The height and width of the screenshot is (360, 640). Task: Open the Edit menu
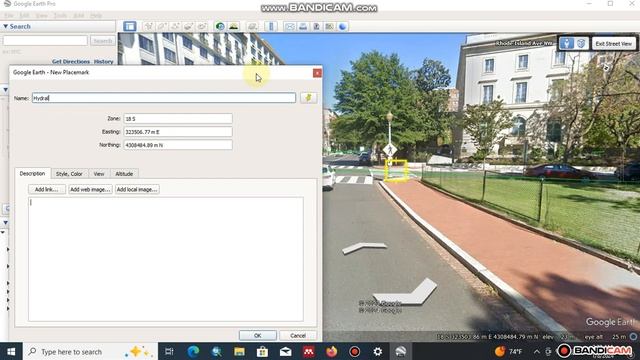coord(24,16)
